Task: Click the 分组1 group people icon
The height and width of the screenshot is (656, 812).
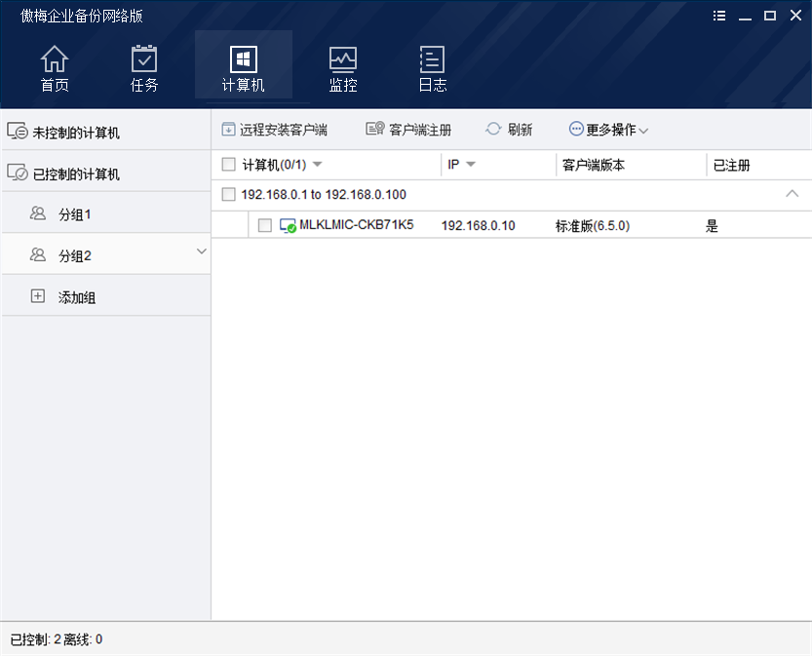Action: click(38, 213)
